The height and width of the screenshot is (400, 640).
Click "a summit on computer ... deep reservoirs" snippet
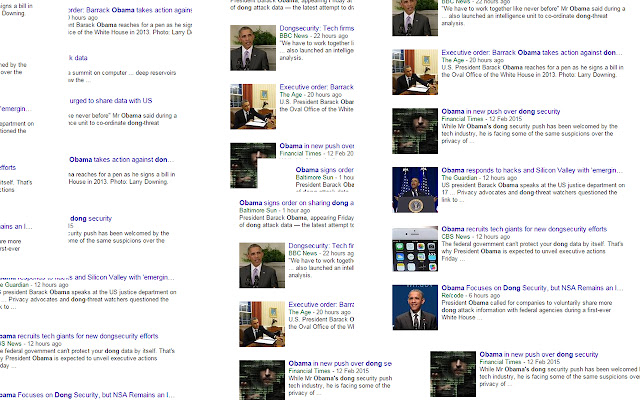coord(122,73)
